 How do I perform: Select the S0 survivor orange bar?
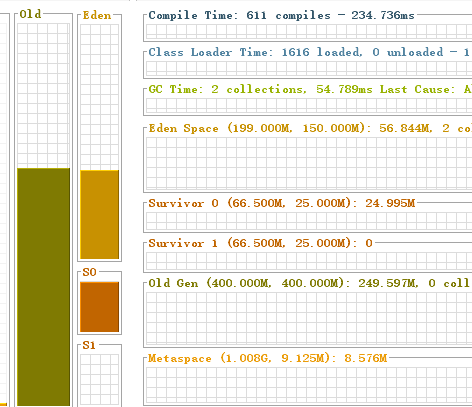click(100, 307)
